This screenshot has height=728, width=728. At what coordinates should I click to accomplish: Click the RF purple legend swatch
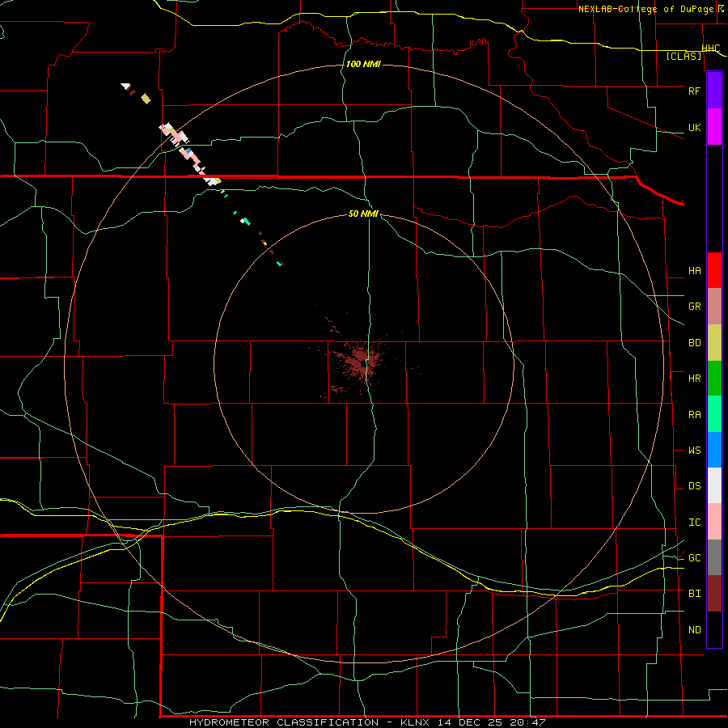(714, 91)
